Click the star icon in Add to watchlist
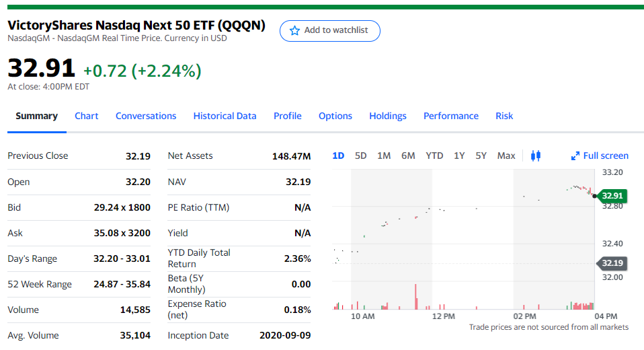Viewport: 644px width, 350px height. click(x=294, y=30)
